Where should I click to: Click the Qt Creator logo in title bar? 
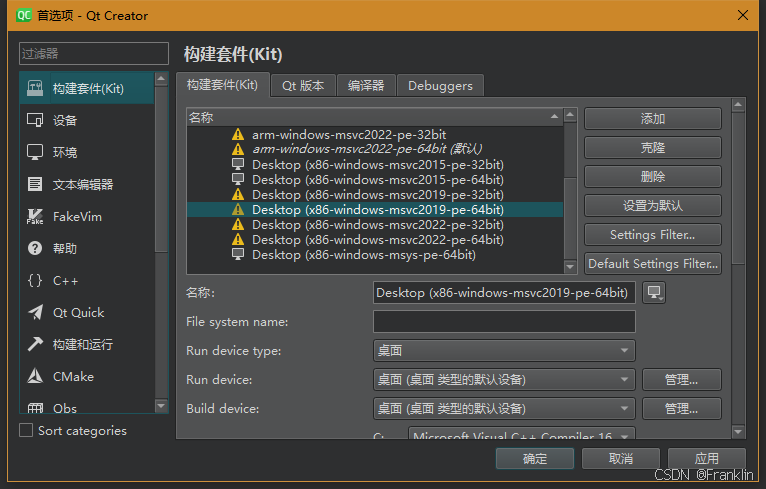point(23,15)
